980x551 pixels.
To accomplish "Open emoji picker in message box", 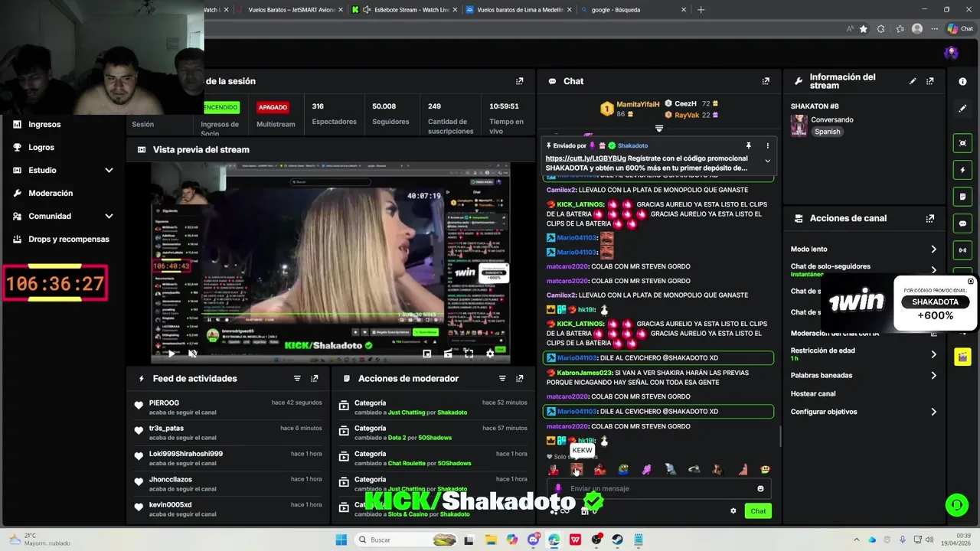I will [x=760, y=488].
